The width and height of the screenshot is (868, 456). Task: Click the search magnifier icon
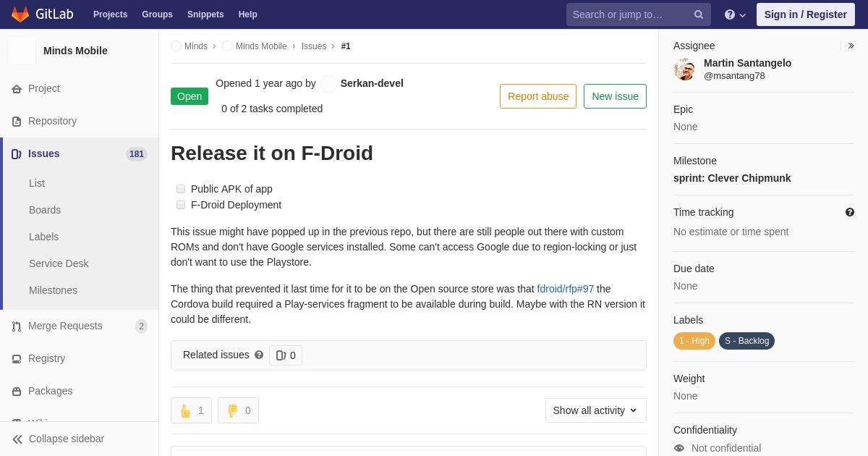[699, 14]
